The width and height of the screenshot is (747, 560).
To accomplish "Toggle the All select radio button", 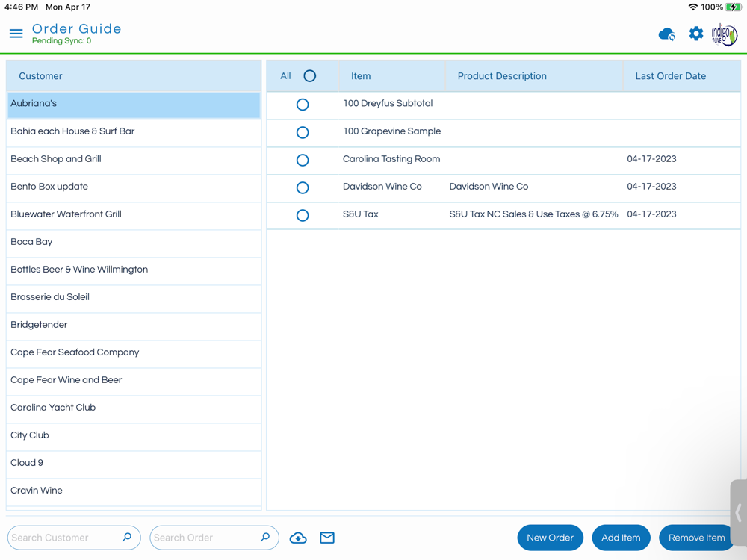I will pyautogui.click(x=310, y=75).
